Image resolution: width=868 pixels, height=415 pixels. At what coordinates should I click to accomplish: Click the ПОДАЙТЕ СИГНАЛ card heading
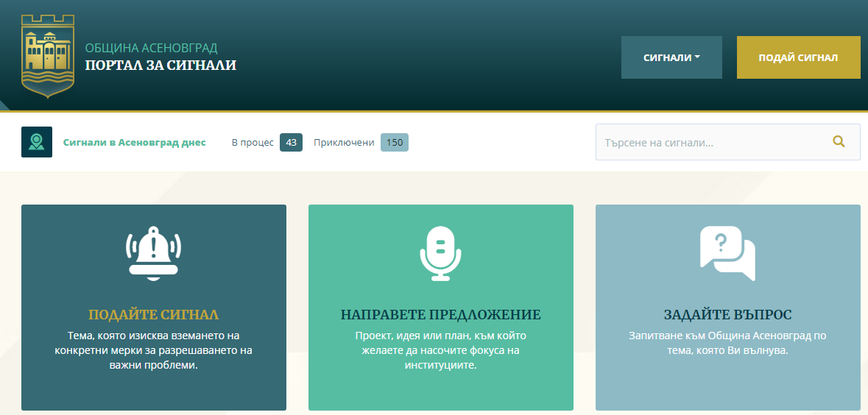(x=153, y=315)
